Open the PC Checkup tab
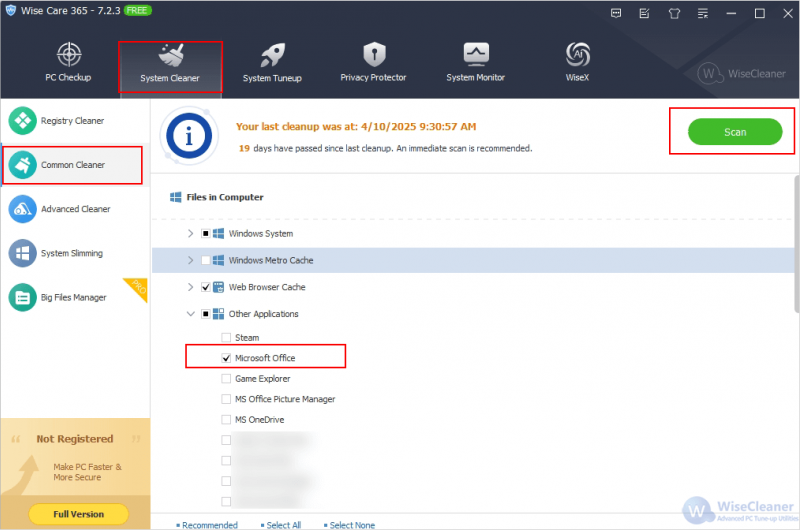The height and width of the screenshot is (530, 800). (68, 62)
